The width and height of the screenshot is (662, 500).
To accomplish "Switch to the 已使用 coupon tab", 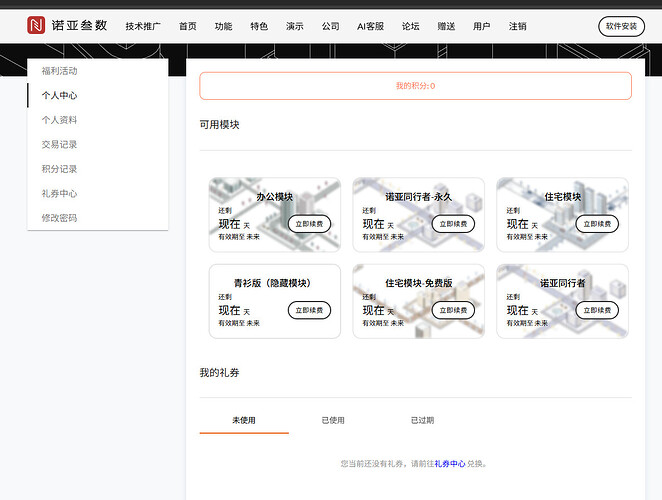I will pyautogui.click(x=333, y=420).
